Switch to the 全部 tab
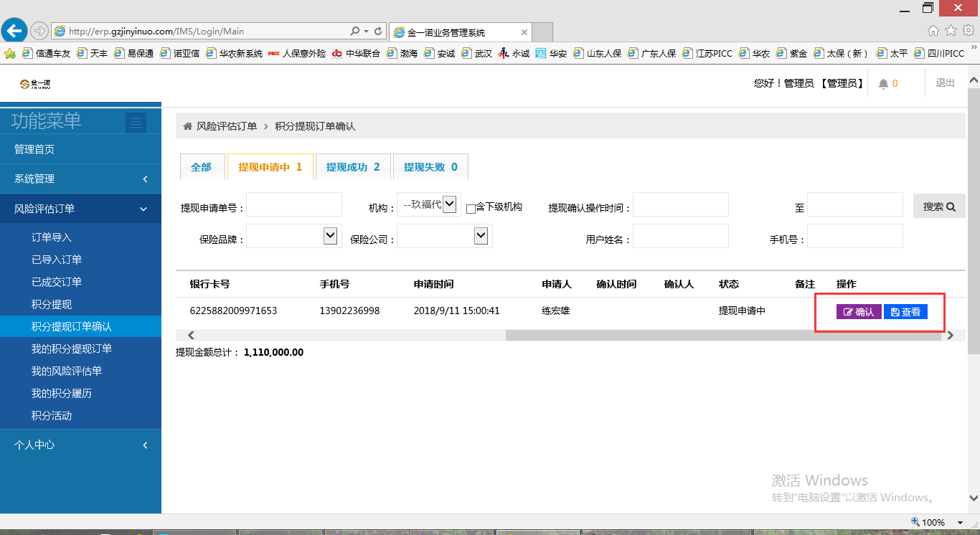The width and height of the screenshot is (980, 535). coord(202,167)
